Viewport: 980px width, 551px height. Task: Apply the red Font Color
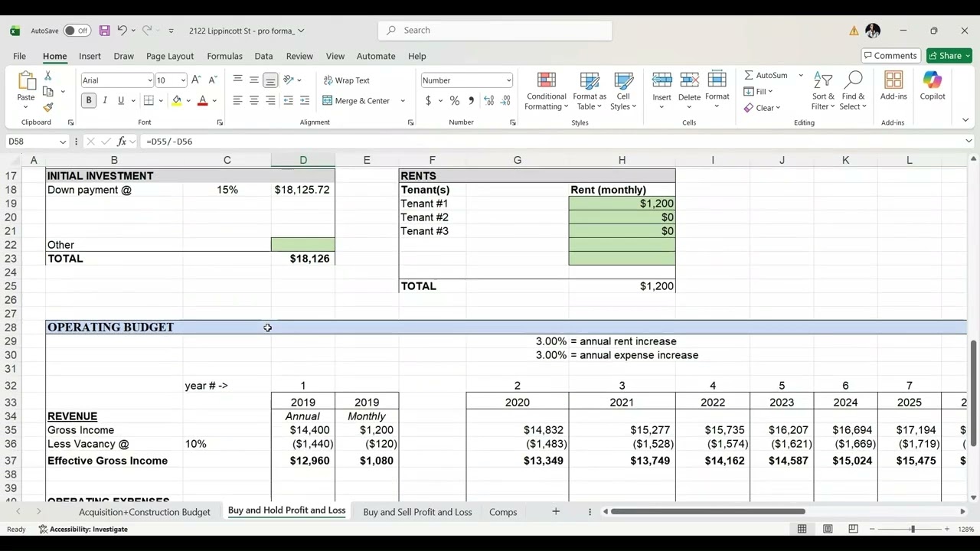(202, 101)
